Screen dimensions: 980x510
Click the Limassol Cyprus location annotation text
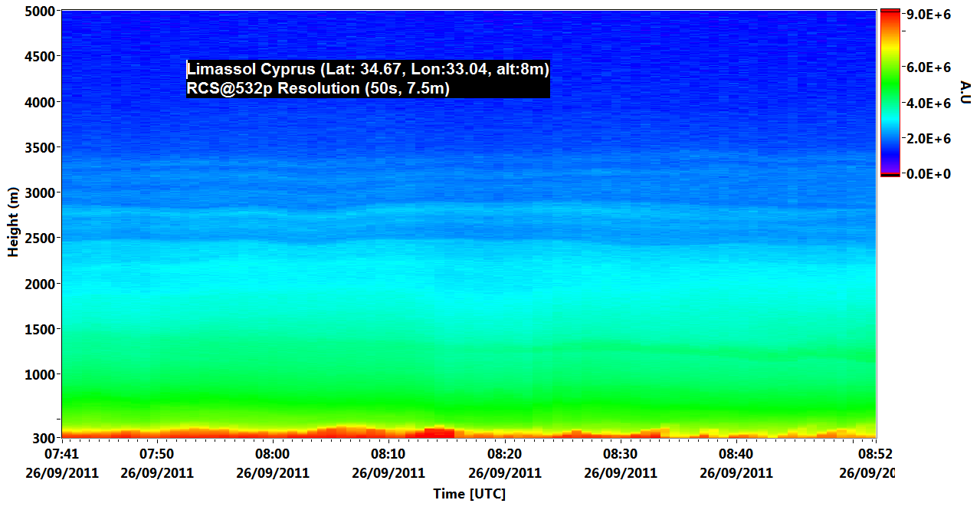(x=368, y=70)
